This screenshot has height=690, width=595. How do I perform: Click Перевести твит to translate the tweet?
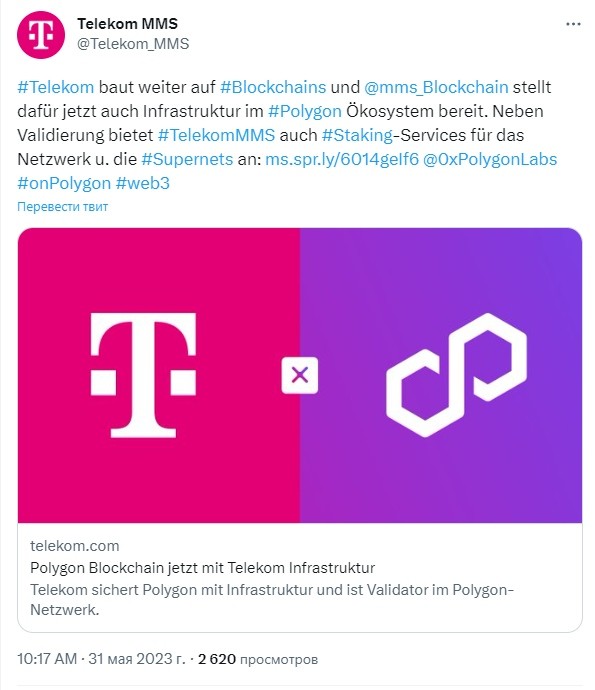pyautogui.click(x=62, y=206)
